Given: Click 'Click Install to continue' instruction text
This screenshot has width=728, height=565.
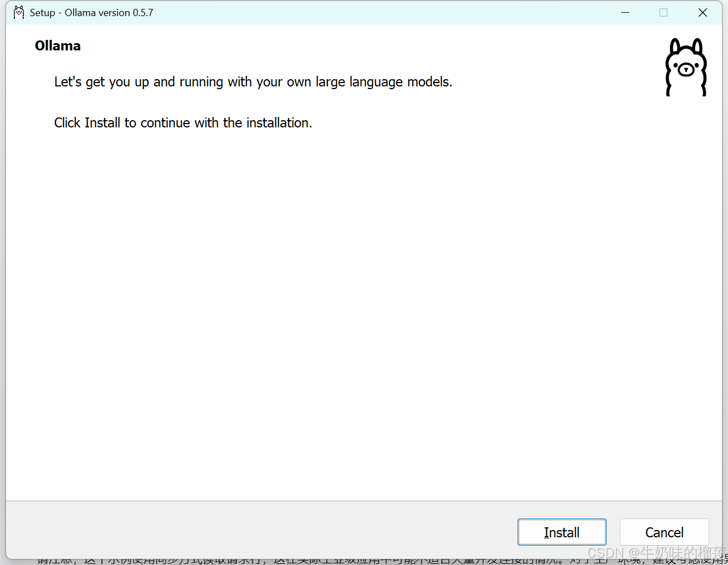Looking at the screenshot, I should coord(183,123).
